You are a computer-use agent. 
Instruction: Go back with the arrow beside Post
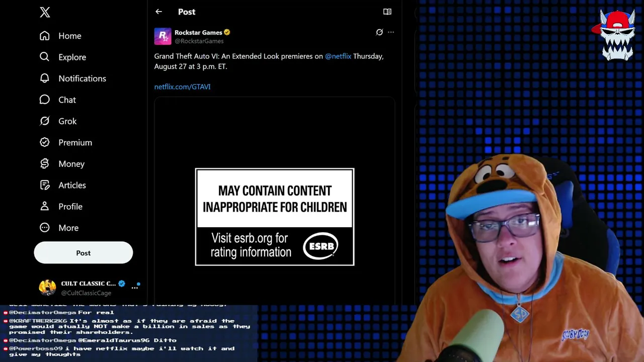[158, 12]
